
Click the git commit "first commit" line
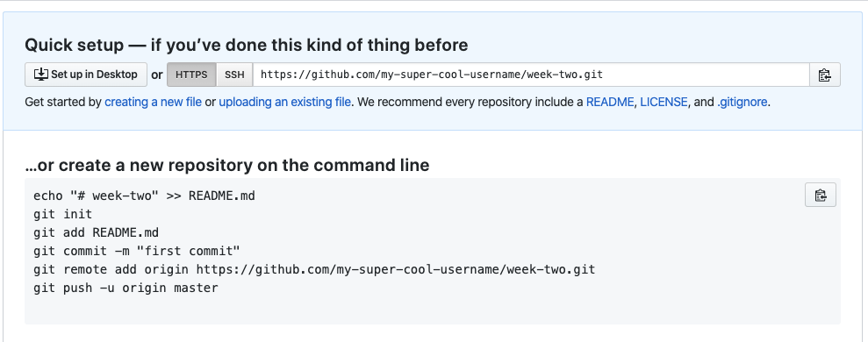pyautogui.click(x=137, y=252)
